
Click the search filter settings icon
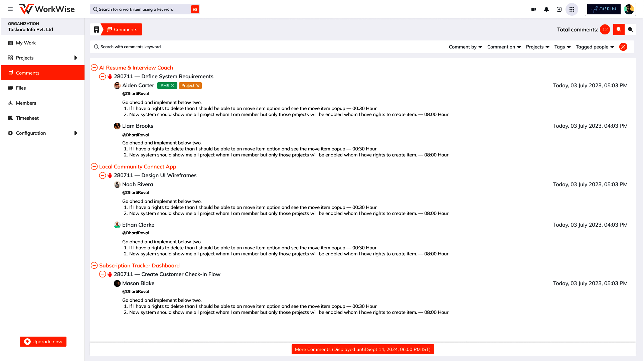[195, 9]
